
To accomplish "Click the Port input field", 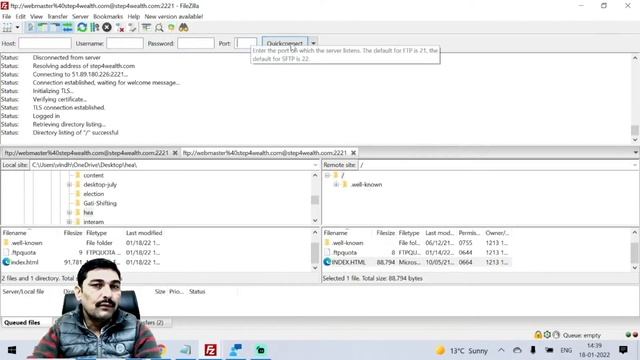I will click(246, 43).
